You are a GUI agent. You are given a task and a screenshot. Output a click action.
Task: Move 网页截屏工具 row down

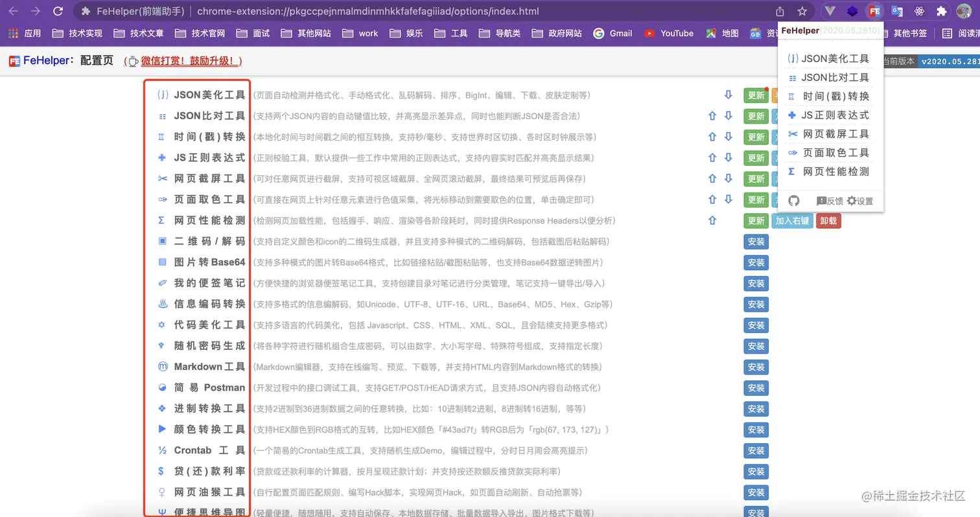coord(729,178)
